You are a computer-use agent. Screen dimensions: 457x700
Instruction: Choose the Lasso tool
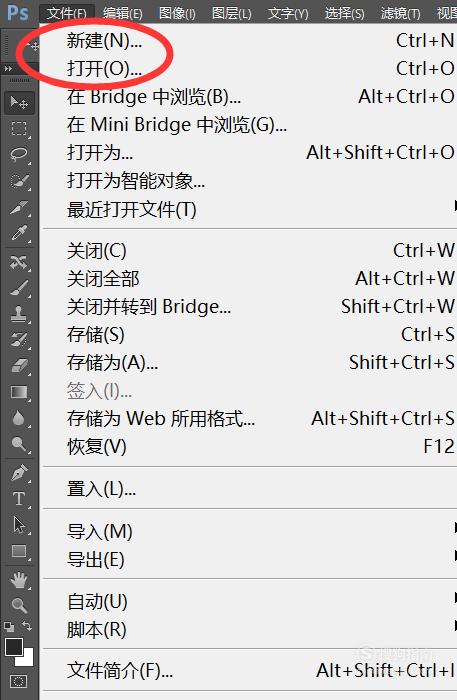coord(19,154)
